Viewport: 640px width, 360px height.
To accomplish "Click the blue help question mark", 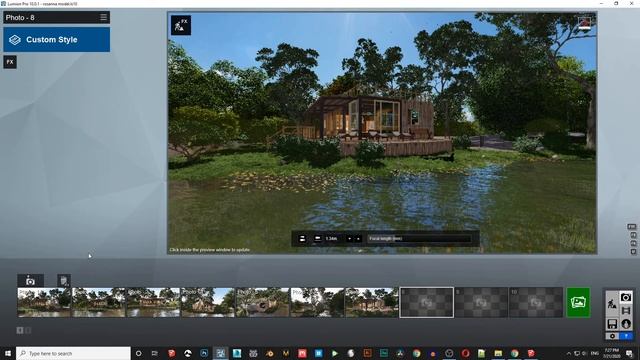I will [626, 336].
